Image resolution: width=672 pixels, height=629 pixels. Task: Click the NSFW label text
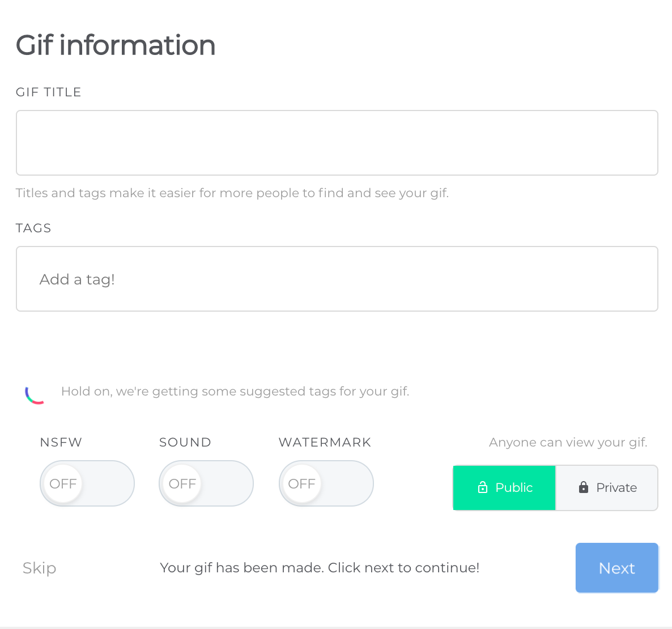click(61, 443)
